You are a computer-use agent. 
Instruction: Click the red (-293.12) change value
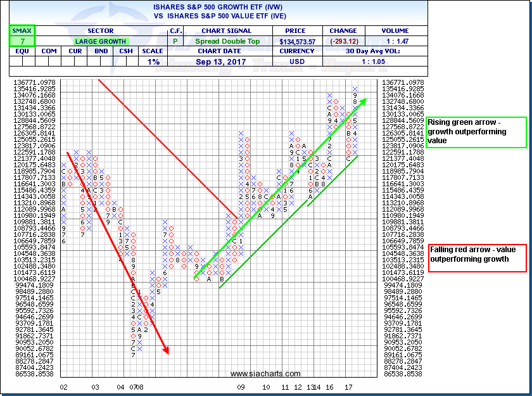click(343, 41)
